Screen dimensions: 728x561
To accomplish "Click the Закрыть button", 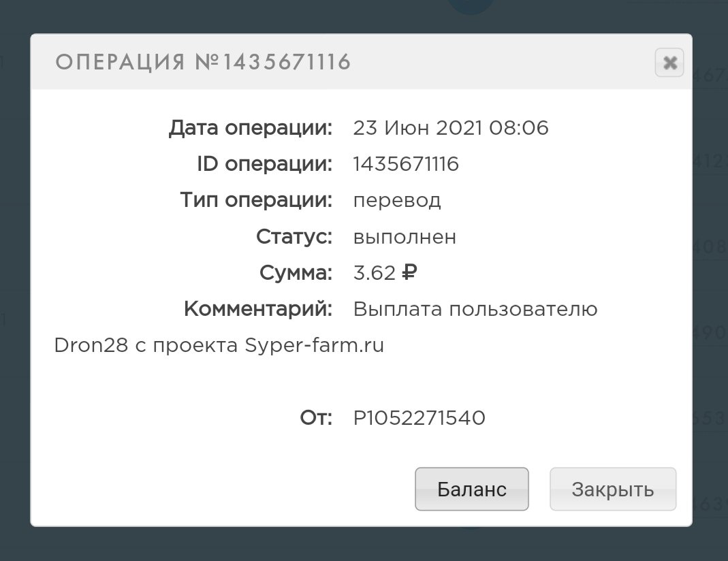I will 613,490.
